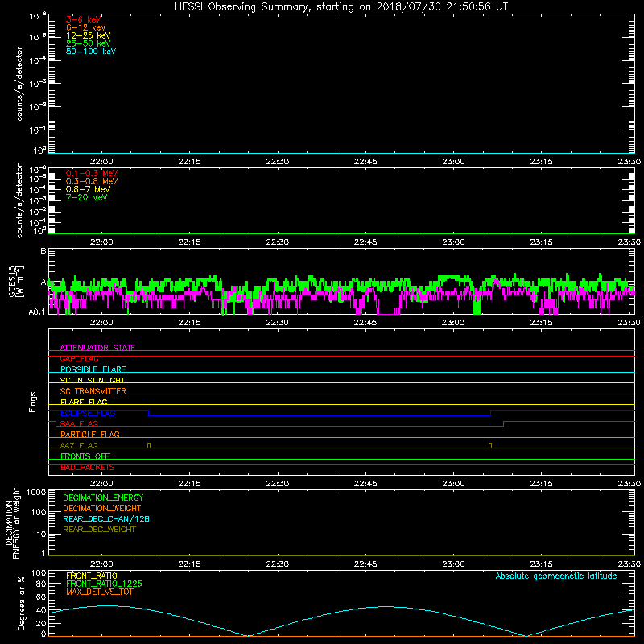The width and height of the screenshot is (644, 644).
Task: Click the DECIMATION_WEIGHT legend label
Action: 102,508
